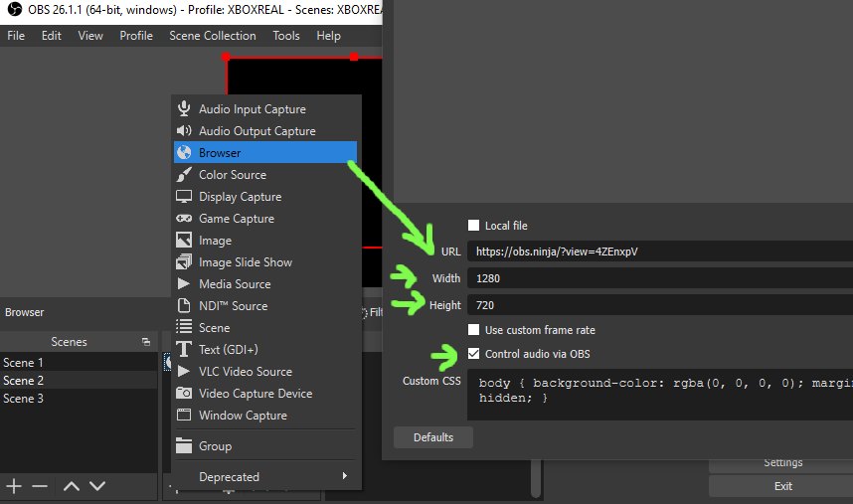
Task: Open the Tools menu
Action: click(x=286, y=36)
